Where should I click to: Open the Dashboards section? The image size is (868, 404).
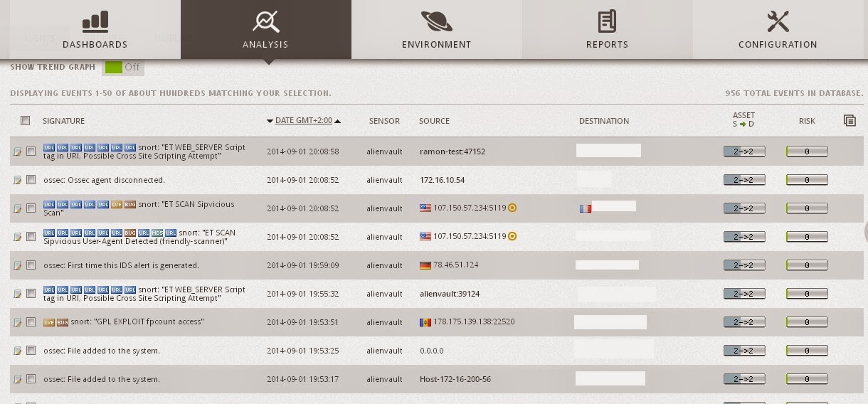pyautogui.click(x=95, y=30)
